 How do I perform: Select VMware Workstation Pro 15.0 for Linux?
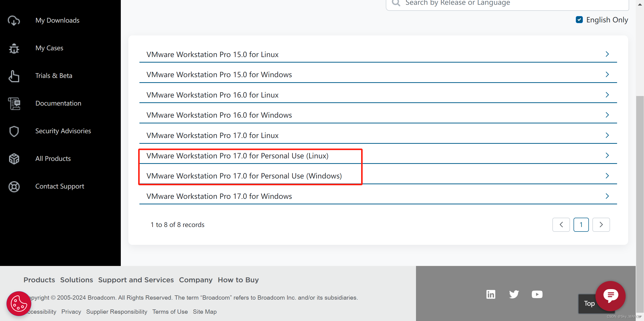tap(212, 54)
